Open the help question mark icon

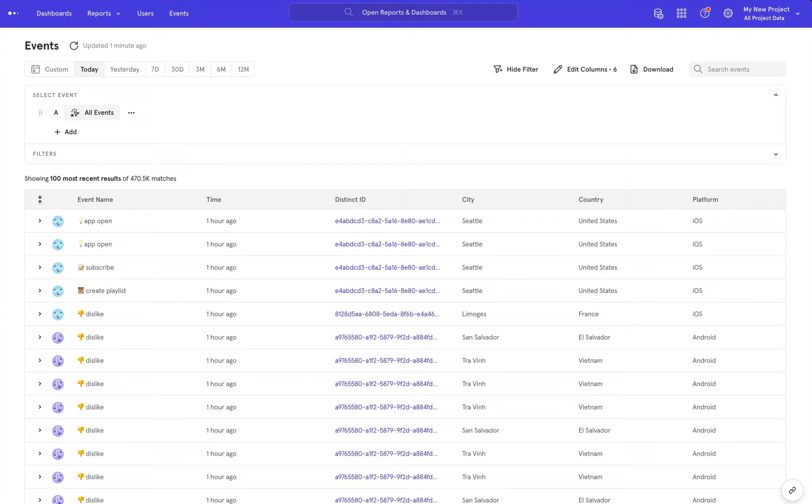(705, 14)
